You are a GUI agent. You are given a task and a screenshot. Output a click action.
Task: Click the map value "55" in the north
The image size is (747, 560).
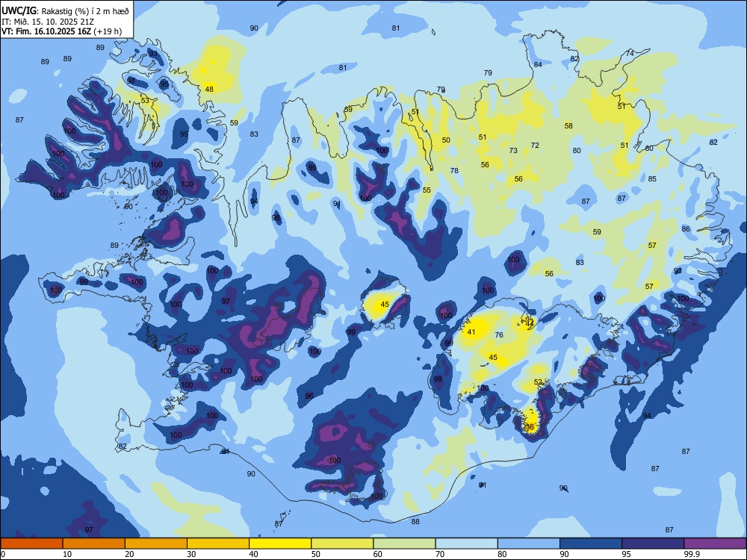tap(427, 190)
